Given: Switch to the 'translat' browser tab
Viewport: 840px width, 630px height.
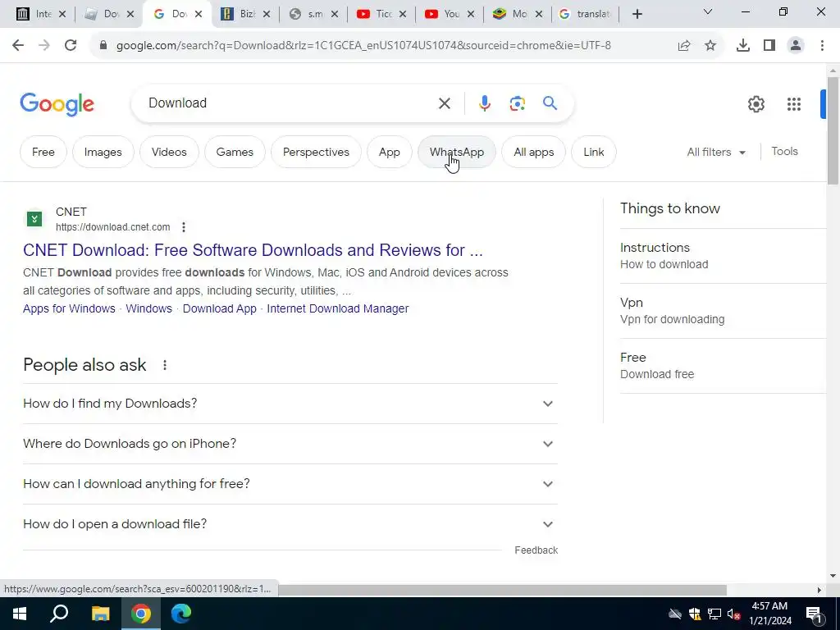Looking at the screenshot, I should (x=585, y=14).
